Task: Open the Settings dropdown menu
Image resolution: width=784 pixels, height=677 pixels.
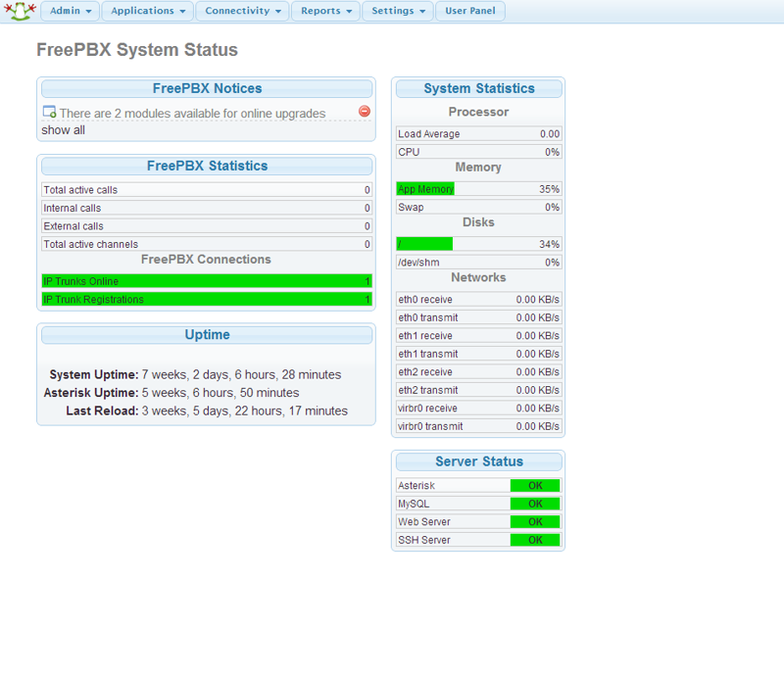Action: click(398, 11)
